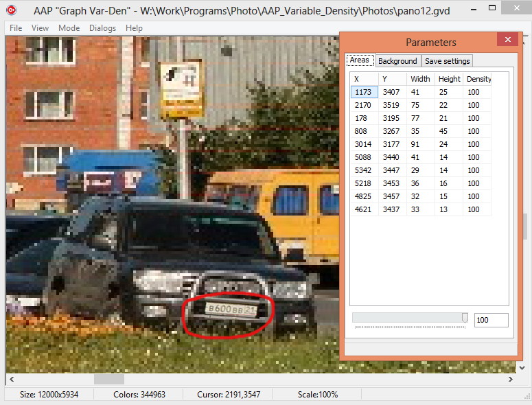532x405 pixels.
Task: Click the app icon in title bar
Action: (x=11, y=10)
